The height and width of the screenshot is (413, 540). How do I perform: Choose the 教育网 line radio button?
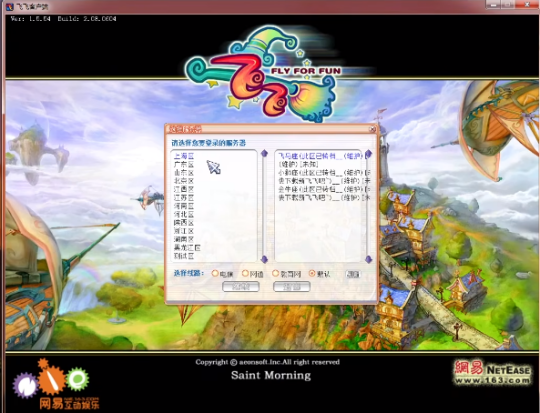tap(275, 273)
